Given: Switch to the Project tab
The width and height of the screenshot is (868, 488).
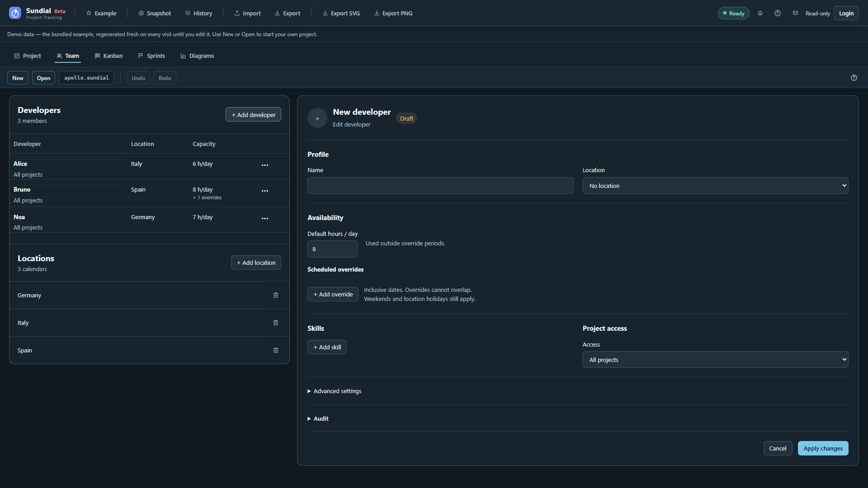Looking at the screenshot, I should point(28,56).
